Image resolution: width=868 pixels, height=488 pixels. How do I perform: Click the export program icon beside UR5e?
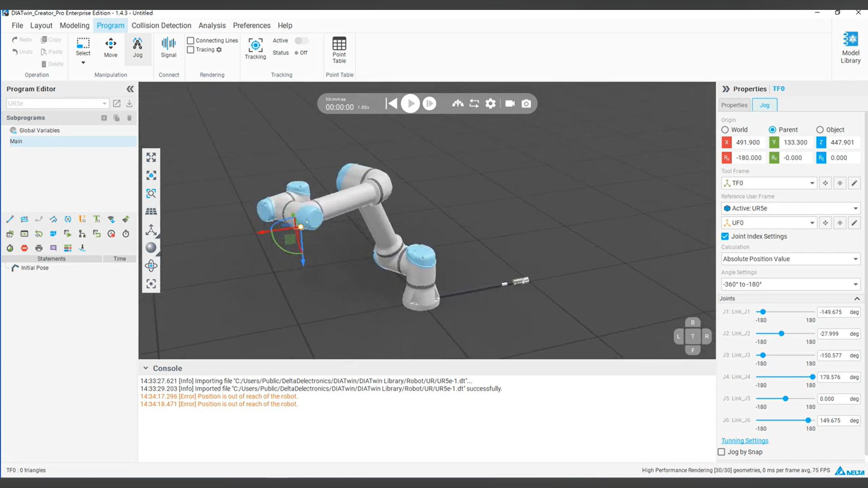pyautogui.click(x=117, y=103)
